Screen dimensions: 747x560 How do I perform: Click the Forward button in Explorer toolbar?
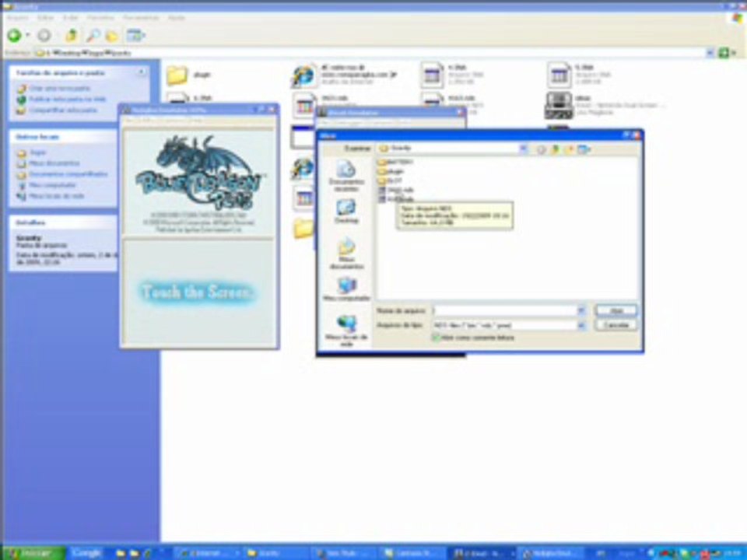pyautogui.click(x=44, y=35)
